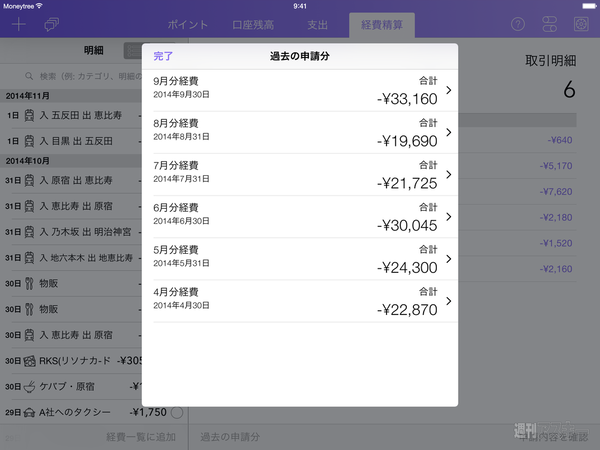Tap the search magnifier icon

click(x=29, y=76)
